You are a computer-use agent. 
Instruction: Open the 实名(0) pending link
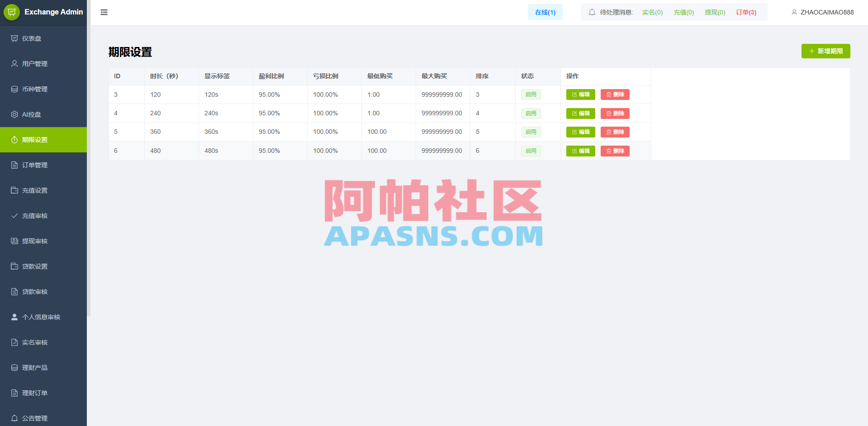tap(652, 12)
